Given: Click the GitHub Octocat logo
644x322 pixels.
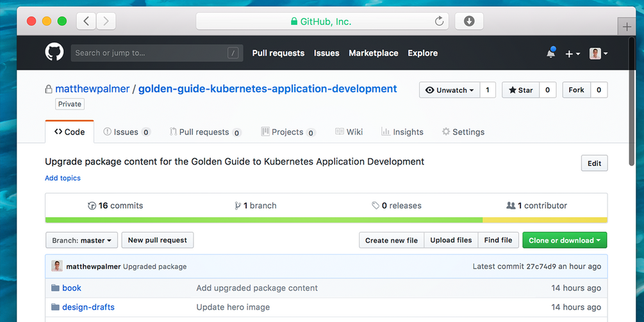Looking at the screenshot, I should coord(54,52).
